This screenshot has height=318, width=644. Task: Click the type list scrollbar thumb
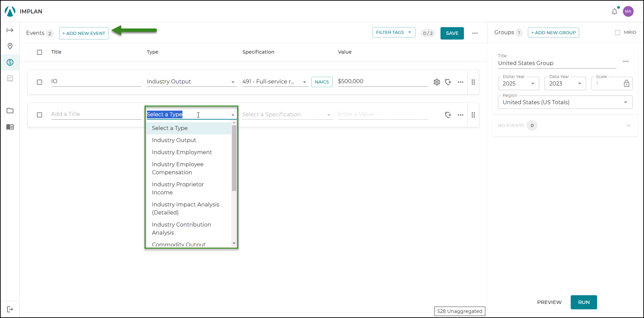[234, 158]
